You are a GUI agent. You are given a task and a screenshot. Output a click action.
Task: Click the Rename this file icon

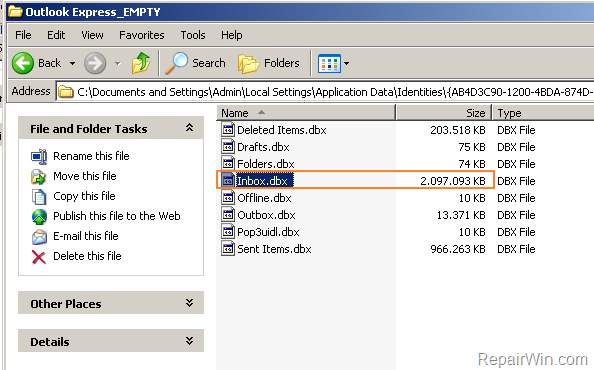(x=39, y=156)
